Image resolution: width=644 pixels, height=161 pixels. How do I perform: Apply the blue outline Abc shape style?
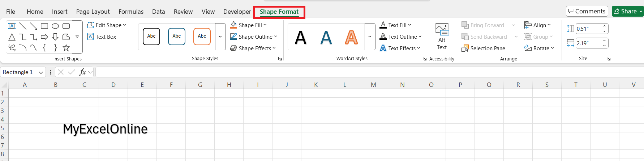pos(177,37)
